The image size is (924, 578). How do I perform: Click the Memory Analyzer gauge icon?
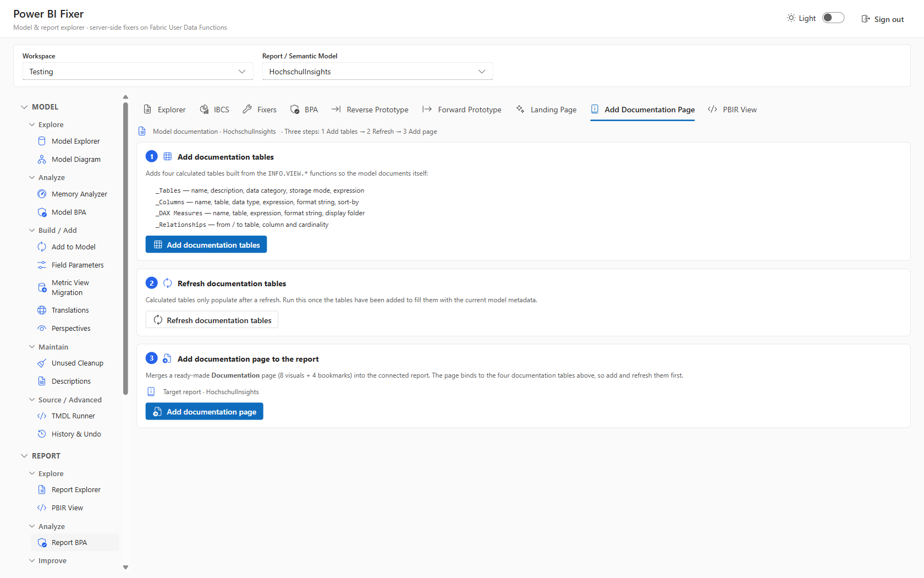42,194
